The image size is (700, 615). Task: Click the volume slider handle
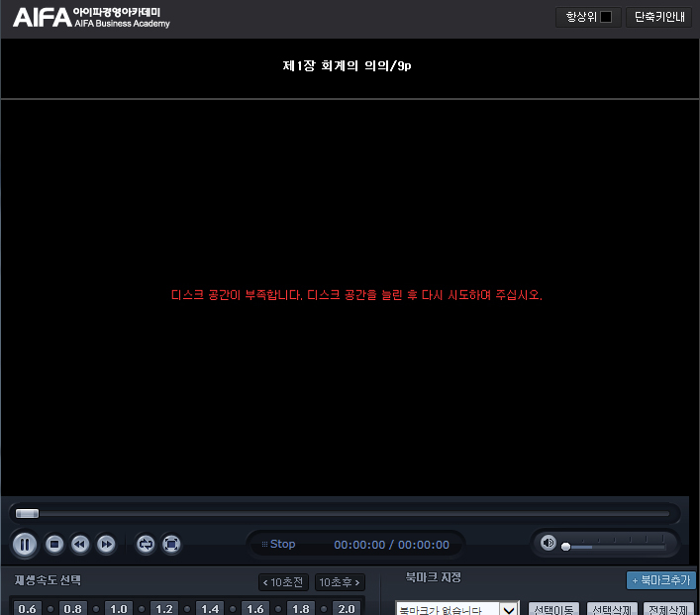coord(565,547)
